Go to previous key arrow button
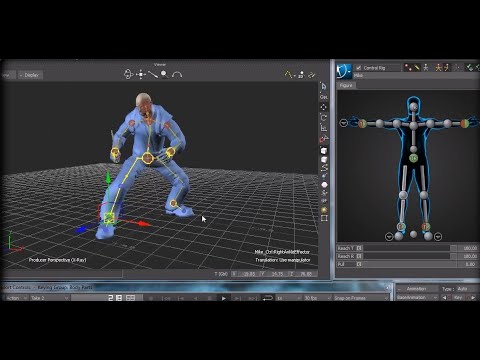This screenshot has width=480, height=360. [444, 297]
